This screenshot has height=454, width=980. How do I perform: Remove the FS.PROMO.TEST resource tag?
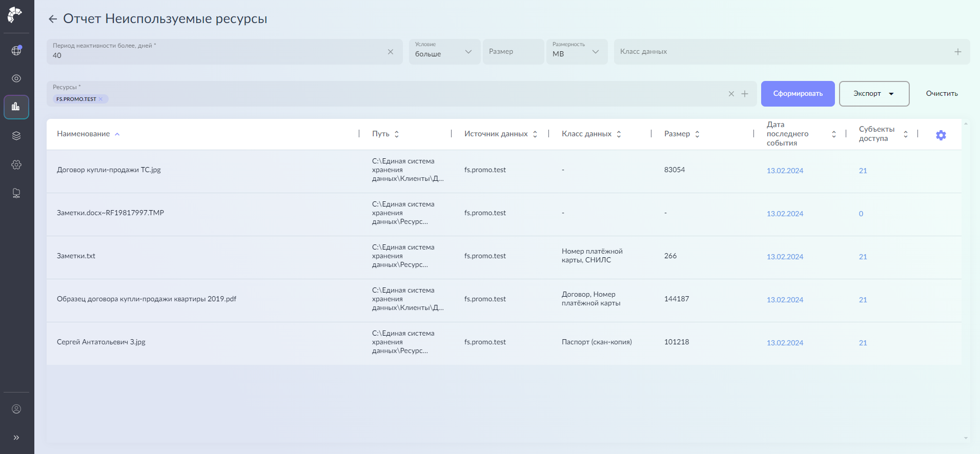click(101, 99)
